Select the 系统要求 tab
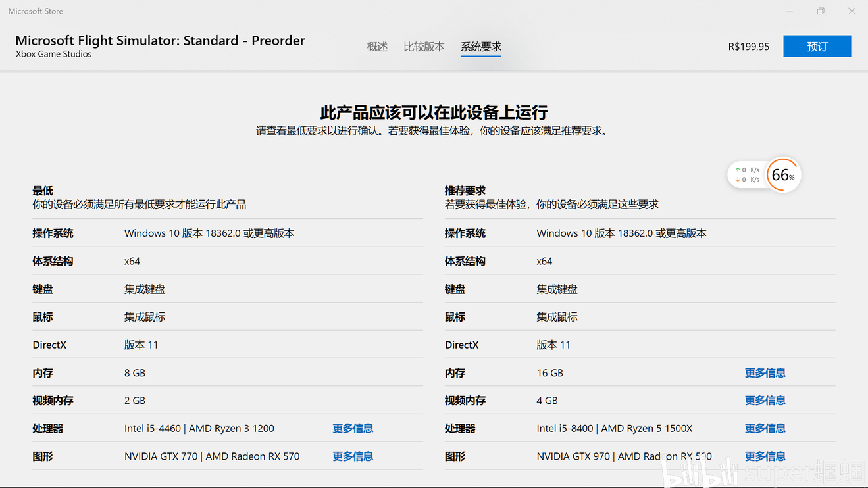 tap(481, 47)
